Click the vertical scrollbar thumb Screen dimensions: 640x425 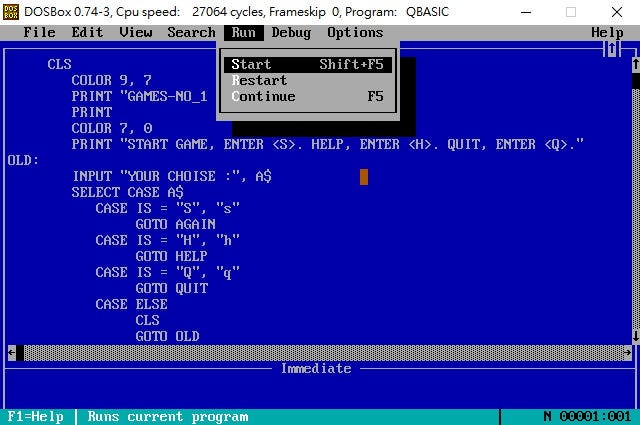[636, 80]
